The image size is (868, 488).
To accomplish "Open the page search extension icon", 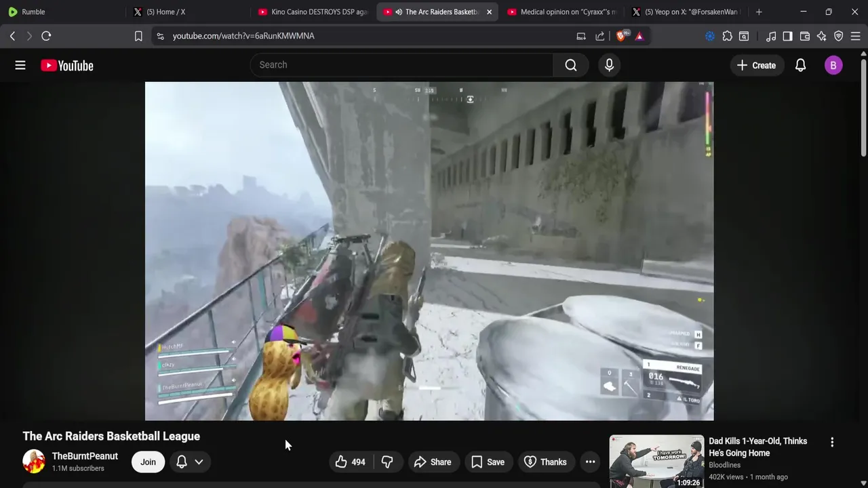I will coord(744,36).
